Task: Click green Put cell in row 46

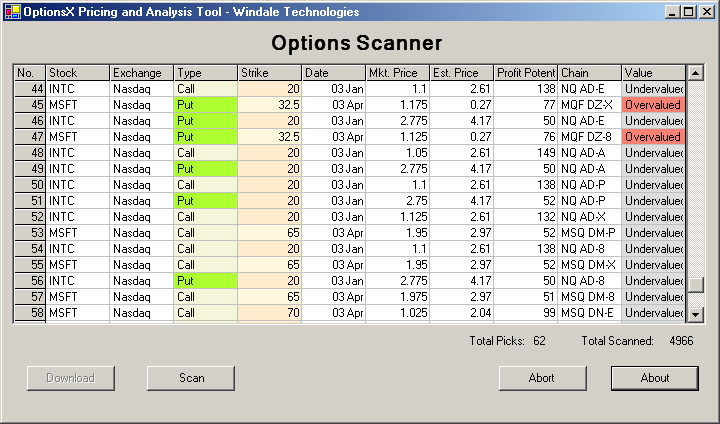Action: tap(206, 121)
